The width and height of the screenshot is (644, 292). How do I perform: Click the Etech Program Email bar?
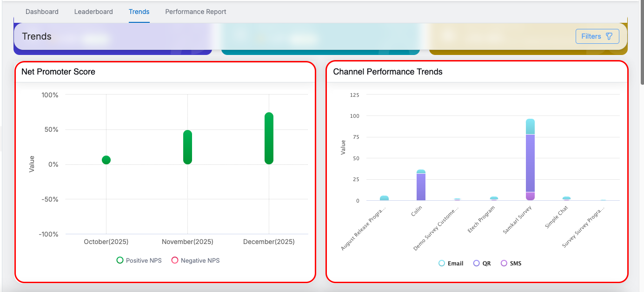[494, 198]
